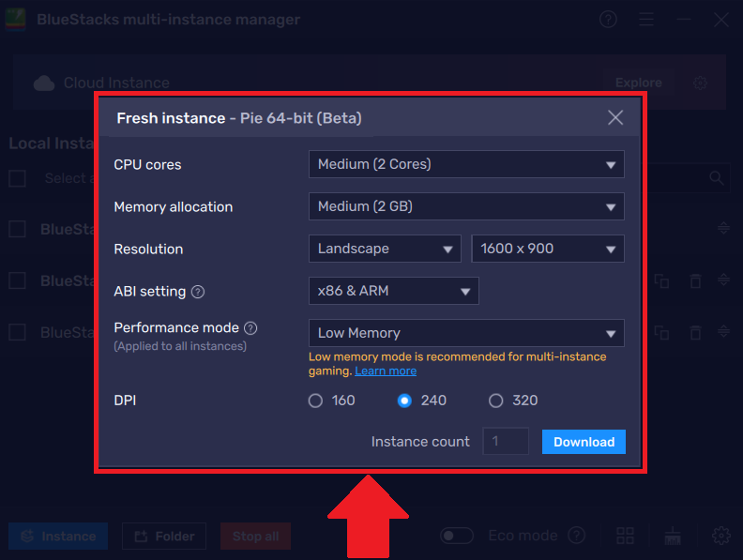Click the Instance count input field
The height and width of the screenshot is (560, 743).
[506, 442]
